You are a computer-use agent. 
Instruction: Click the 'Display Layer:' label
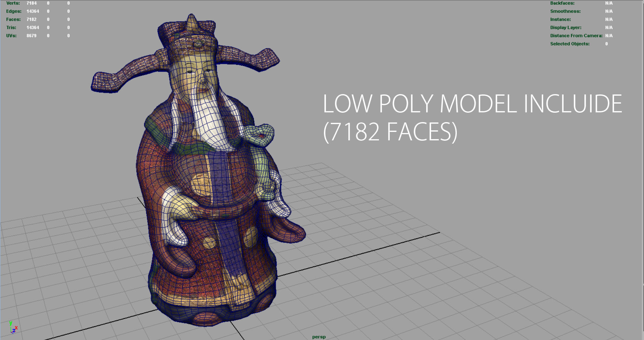click(566, 27)
